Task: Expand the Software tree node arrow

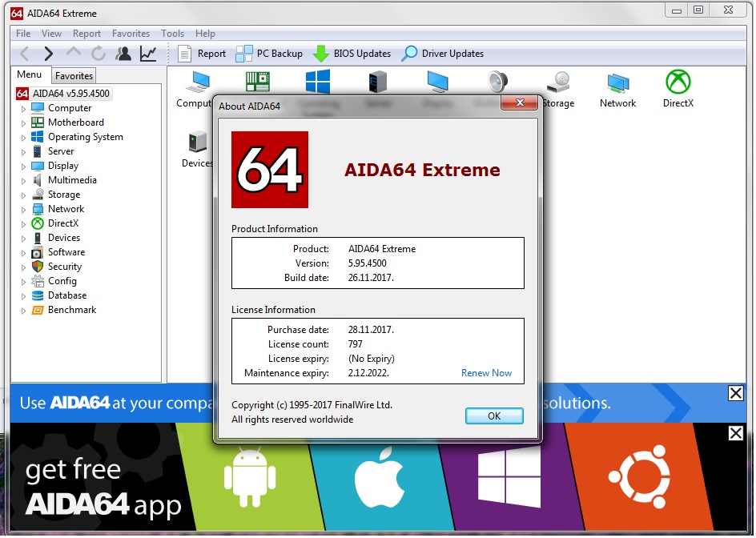Action: click(x=23, y=253)
